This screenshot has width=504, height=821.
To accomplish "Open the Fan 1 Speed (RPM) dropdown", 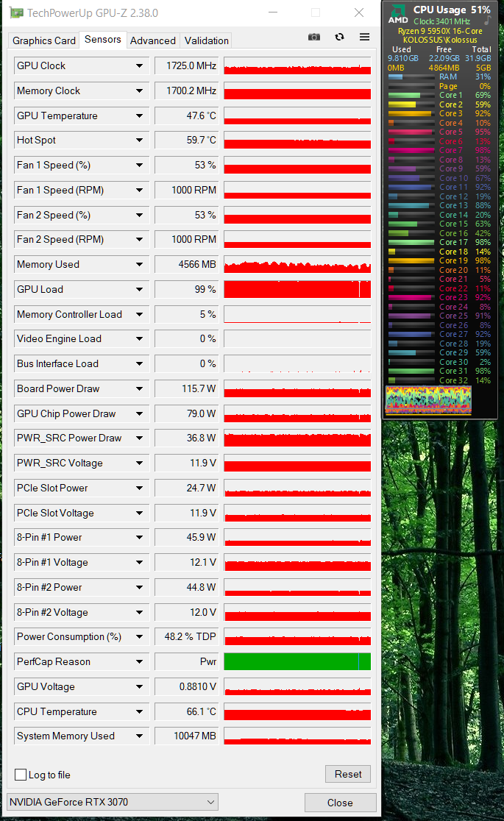I will (139, 190).
